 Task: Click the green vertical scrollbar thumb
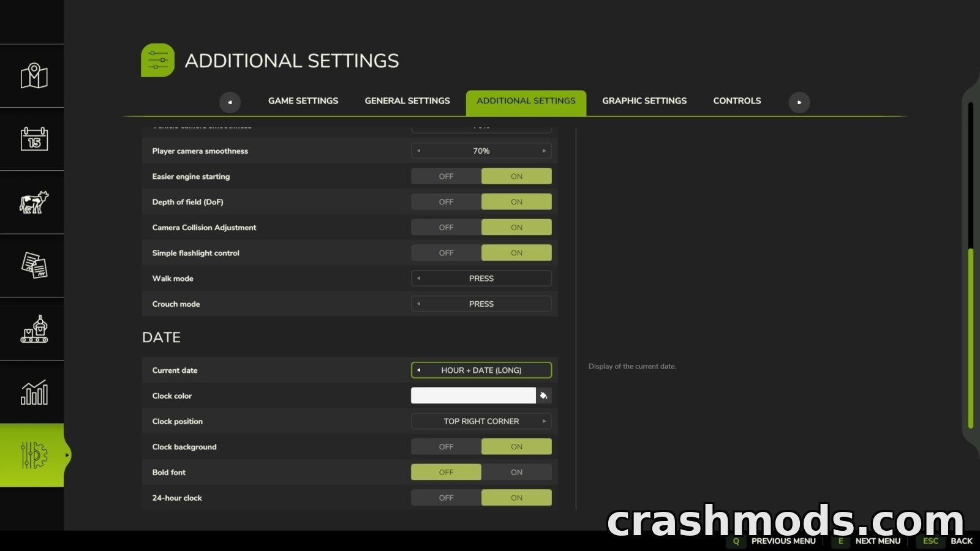(970, 338)
